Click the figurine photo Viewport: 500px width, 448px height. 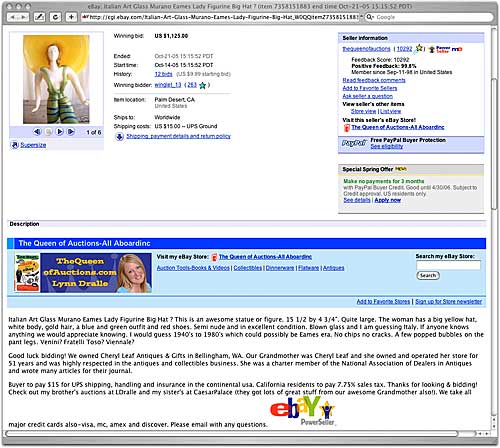pyautogui.click(x=56, y=79)
